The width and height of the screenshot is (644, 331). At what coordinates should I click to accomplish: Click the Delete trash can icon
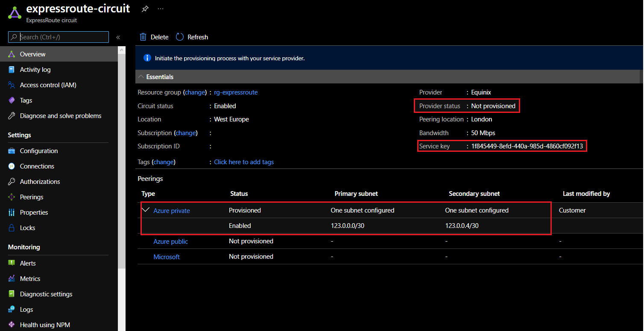143,37
